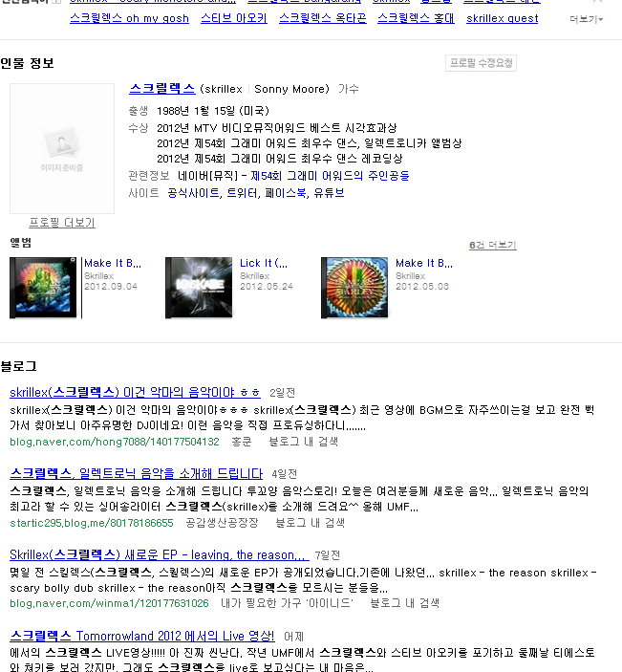Click blog author 공감생산공장장
This screenshot has width=622, height=672.
click(222, 523)
